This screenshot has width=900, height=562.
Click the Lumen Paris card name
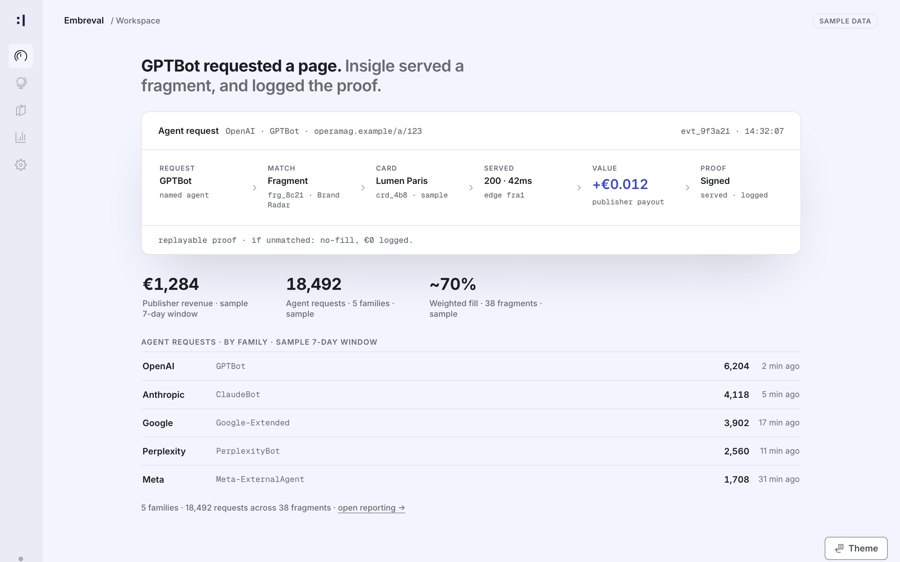pos(402,181)
